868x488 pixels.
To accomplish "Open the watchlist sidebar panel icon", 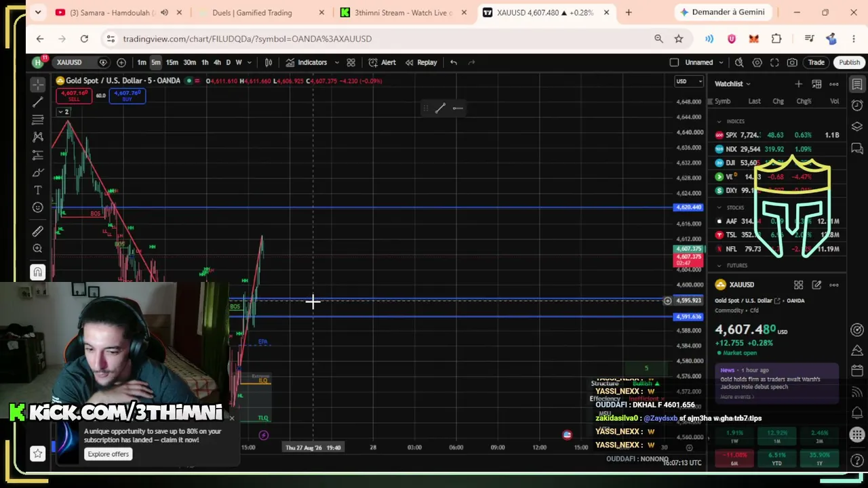I will [x=857, y=84].
